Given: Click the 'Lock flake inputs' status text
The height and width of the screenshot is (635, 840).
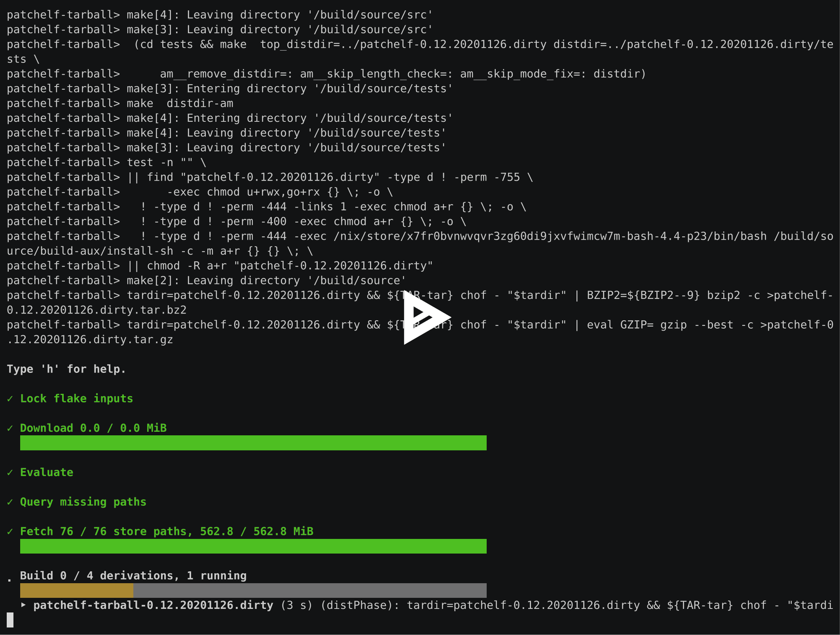Looking at the screenshot, I should pyautogui.click(x=77, y=399).
